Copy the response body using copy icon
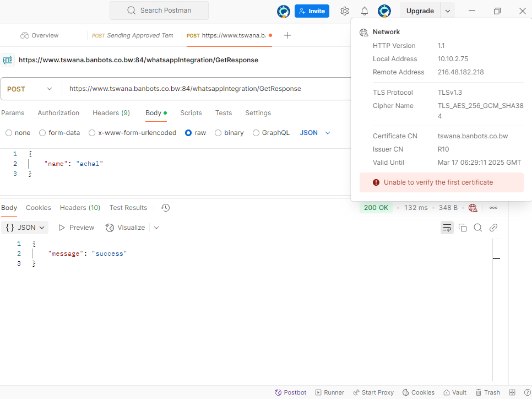 tap(463, 228)
